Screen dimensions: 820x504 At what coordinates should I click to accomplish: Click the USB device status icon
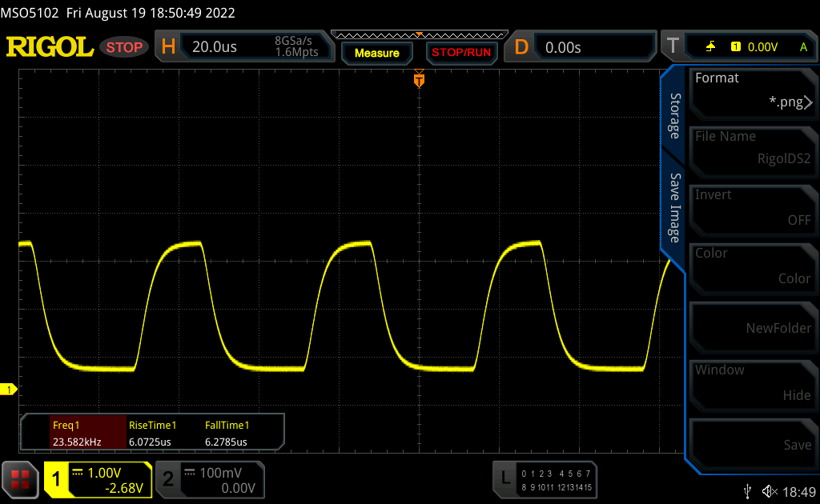748,491
